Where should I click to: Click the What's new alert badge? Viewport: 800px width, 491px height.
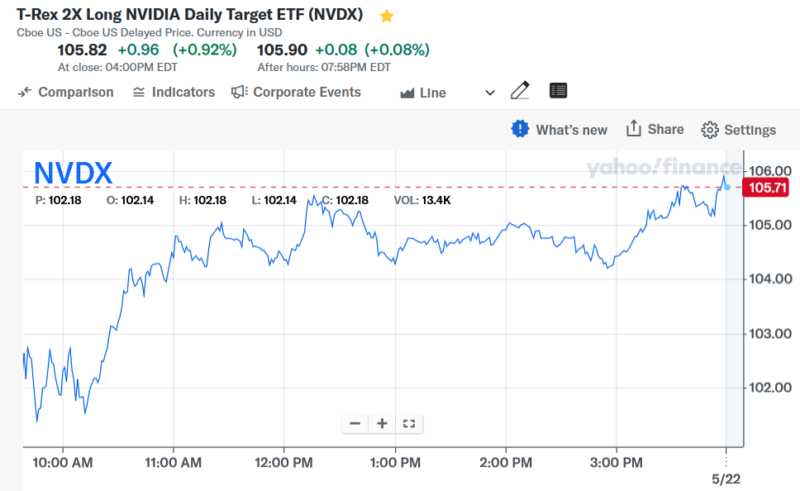(520, 129)
